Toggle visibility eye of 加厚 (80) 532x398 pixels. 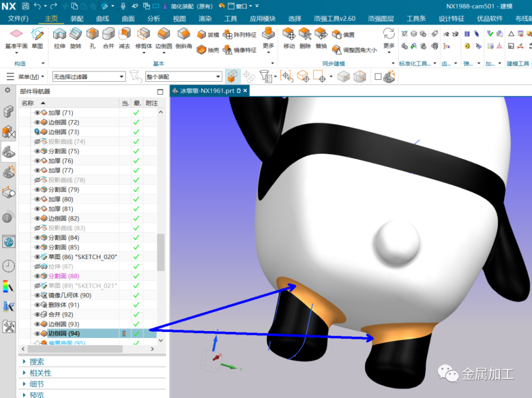point(37,199)
